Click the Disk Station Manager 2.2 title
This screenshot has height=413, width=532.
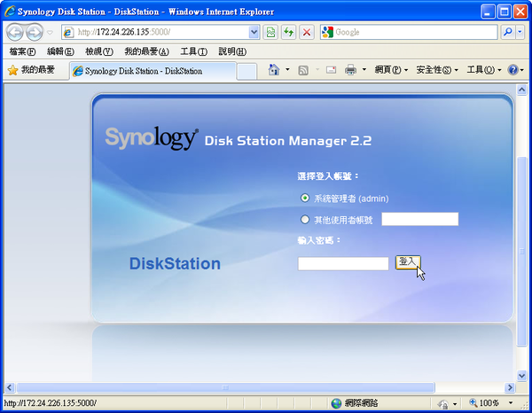tap(288, 141)
